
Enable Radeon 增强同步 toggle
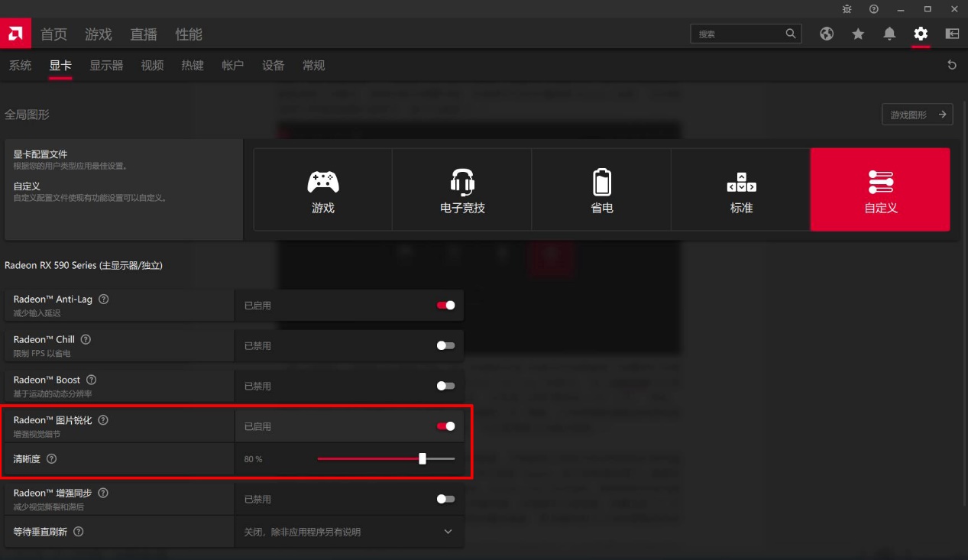click(445, 499)
